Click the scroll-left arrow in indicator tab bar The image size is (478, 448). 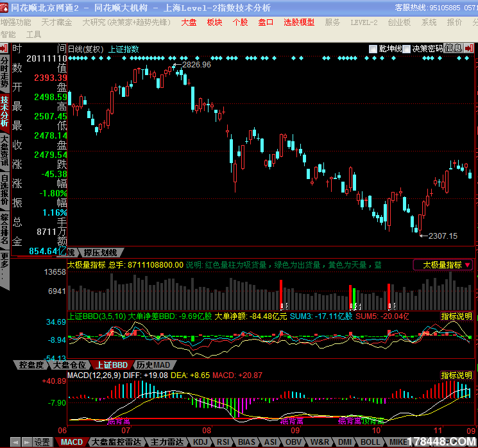pos(15,442)
